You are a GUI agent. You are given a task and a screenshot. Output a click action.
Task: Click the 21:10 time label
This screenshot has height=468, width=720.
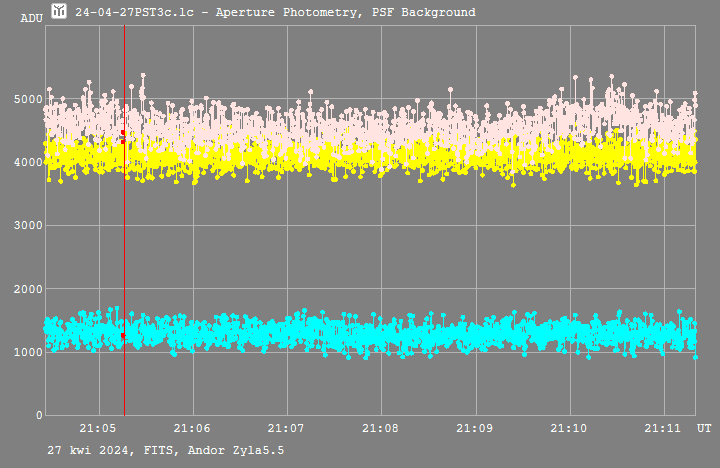coord(569,429)
